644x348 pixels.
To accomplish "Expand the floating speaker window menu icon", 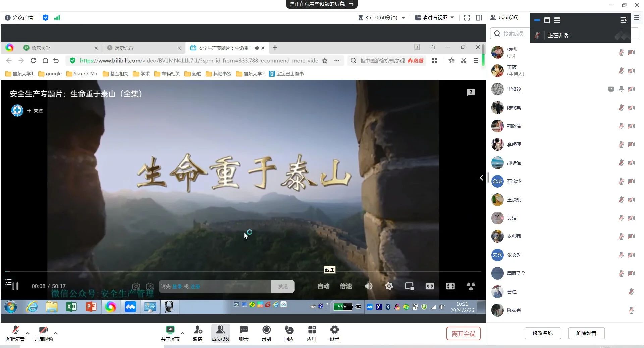I will [623, 20].
